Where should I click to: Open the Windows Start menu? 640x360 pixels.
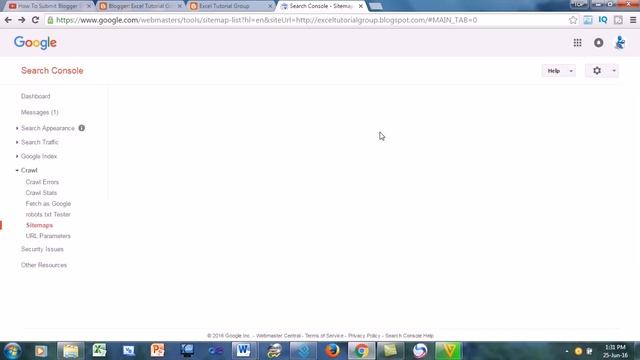coord(12,351)
